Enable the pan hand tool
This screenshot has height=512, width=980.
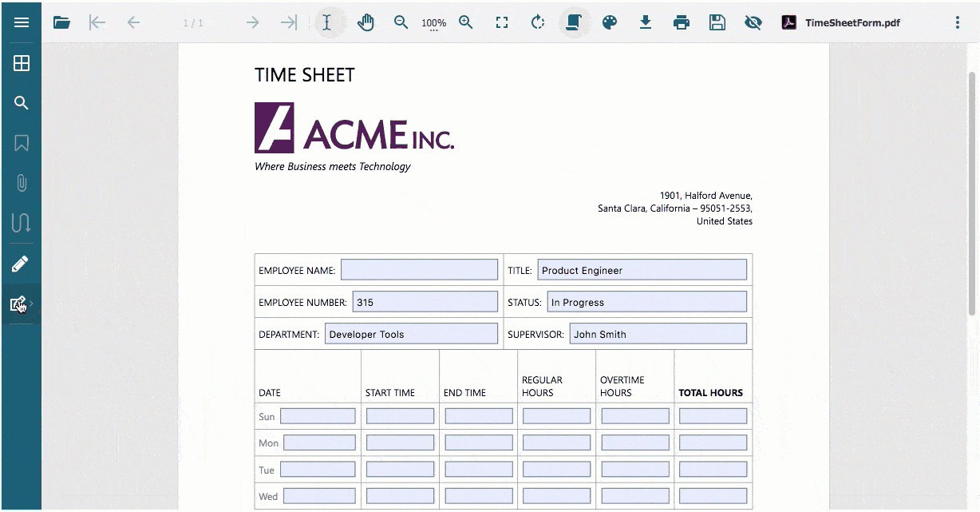pyautogui.click(x=366, y=22)
